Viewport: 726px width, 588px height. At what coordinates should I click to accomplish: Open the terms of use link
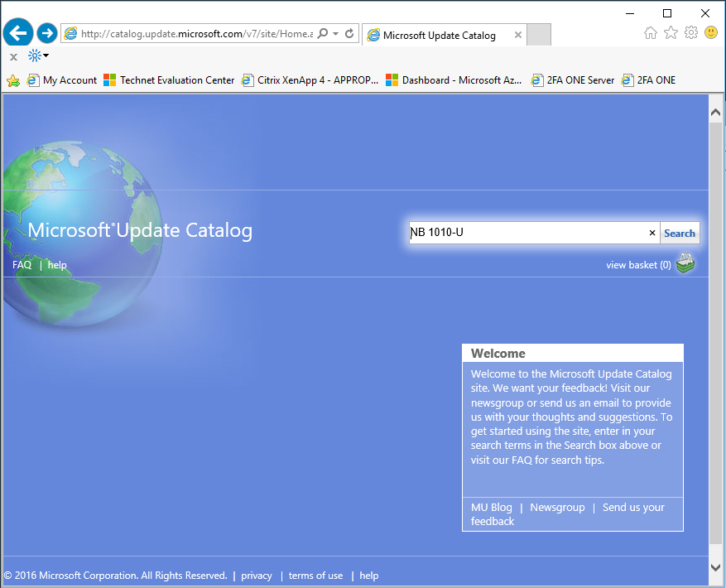tap(315, 576)
